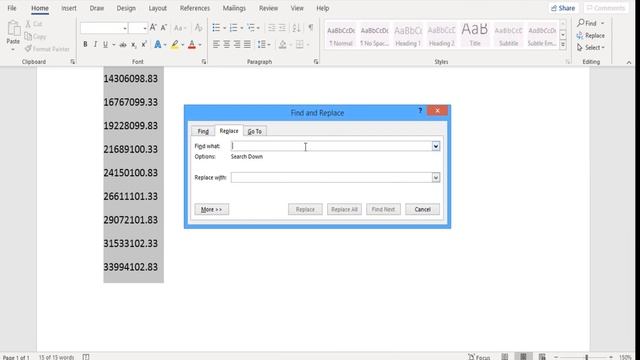Clear all formatting icon

[x=199, y=28]
